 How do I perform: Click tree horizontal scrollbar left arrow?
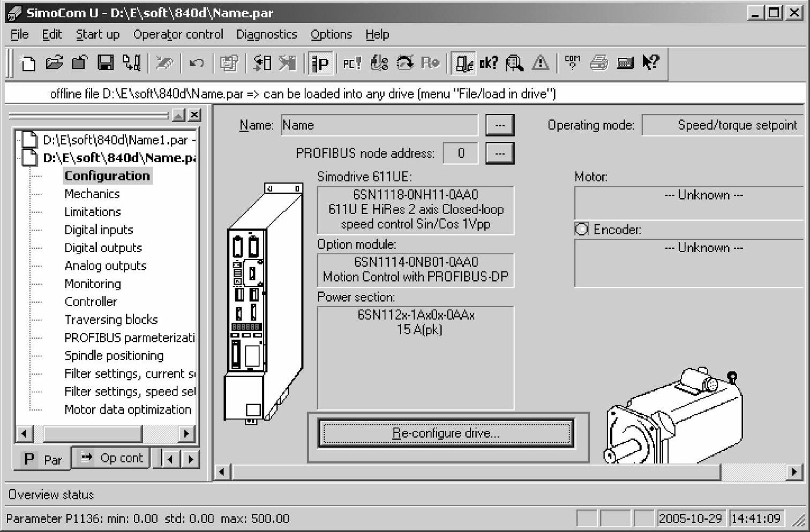24,433
